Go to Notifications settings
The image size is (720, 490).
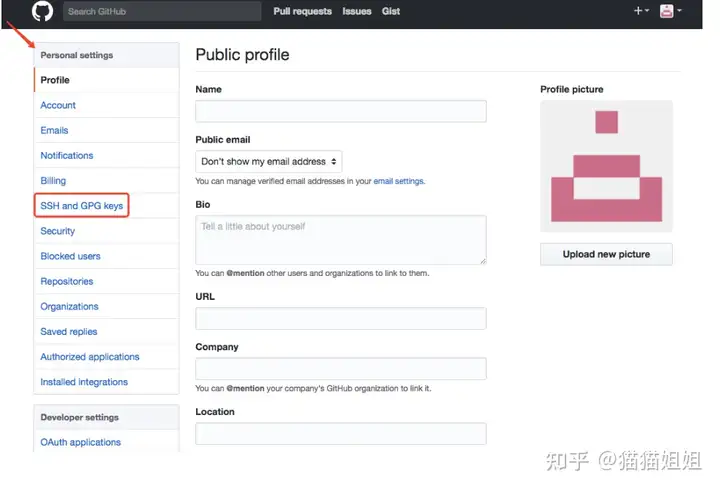[x=67, y=155]
